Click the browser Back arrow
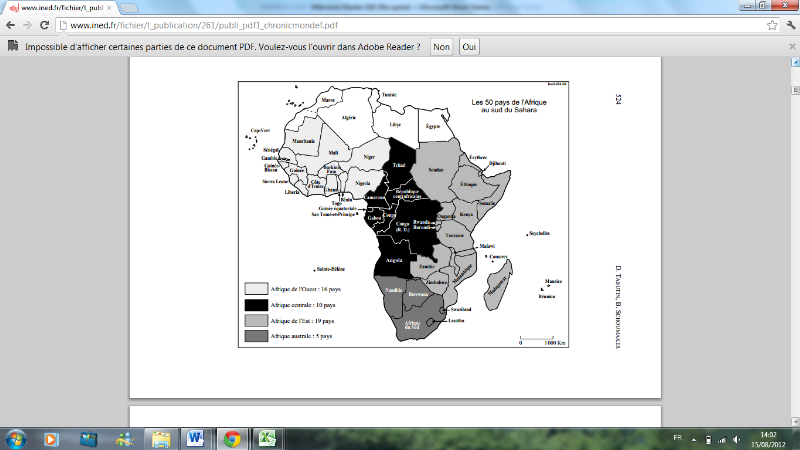800x450 pixels. pyautogui.click(x=12, y=25)
